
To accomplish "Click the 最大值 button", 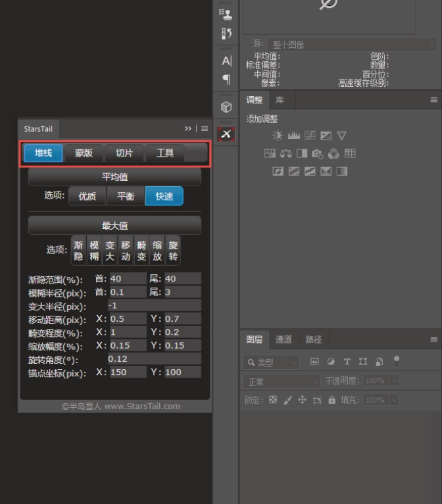I will pos(114,226).
